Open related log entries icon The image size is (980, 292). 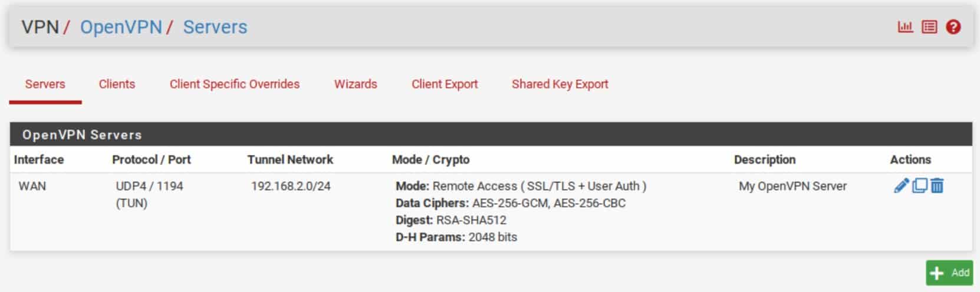point(929,27)
